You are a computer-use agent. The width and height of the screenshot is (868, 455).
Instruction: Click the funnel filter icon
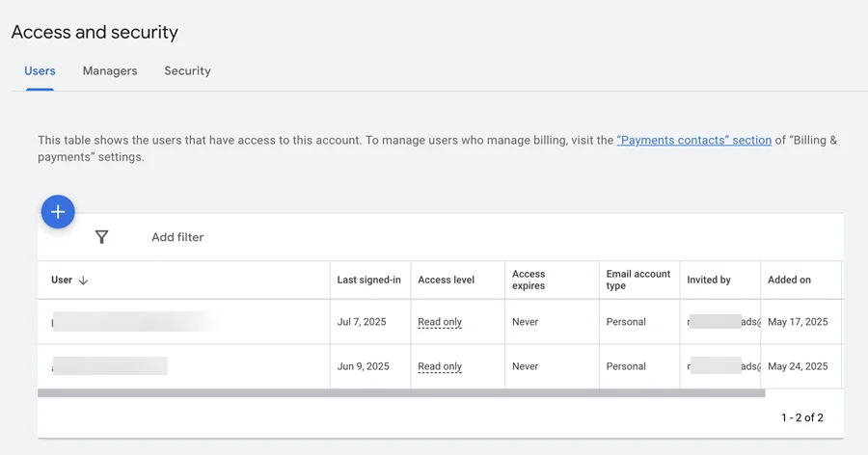click(102, 237)
